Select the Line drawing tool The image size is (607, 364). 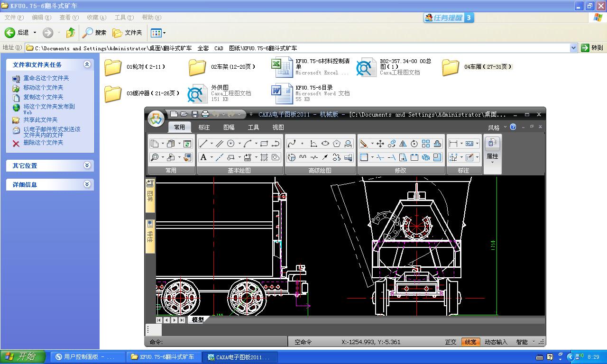coord(203,144)
